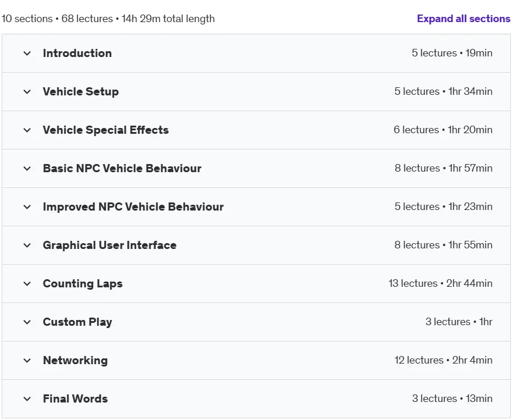Click the 13 lectures 2hr 44min label

point(440,283)
